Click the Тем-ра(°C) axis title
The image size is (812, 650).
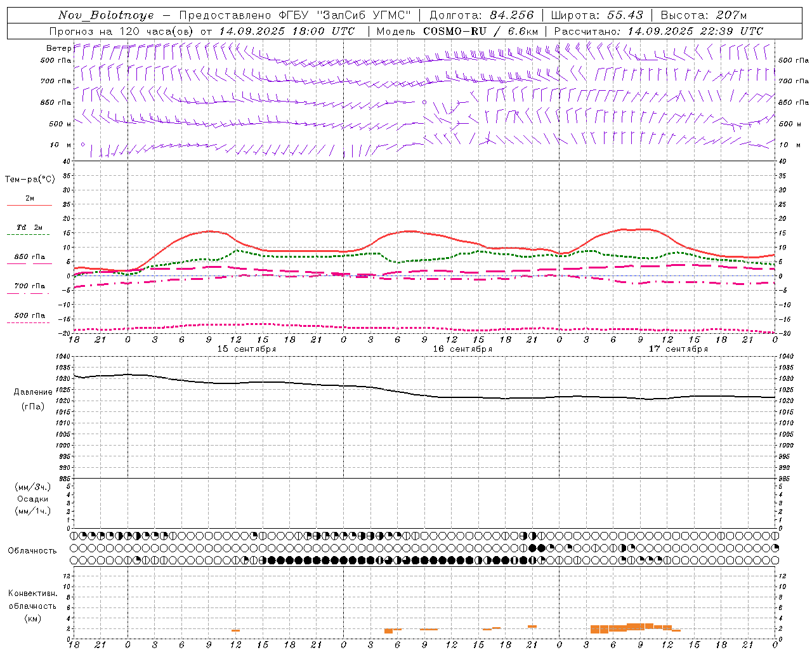tap(30, 180)
